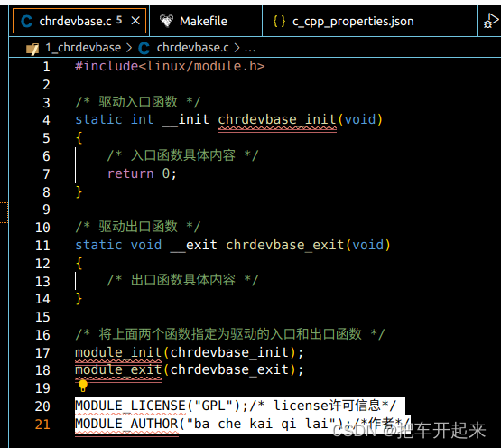Expand the breadcrumb ellipsis symbols
The image size is (501, 448).
tap(250, 49)
